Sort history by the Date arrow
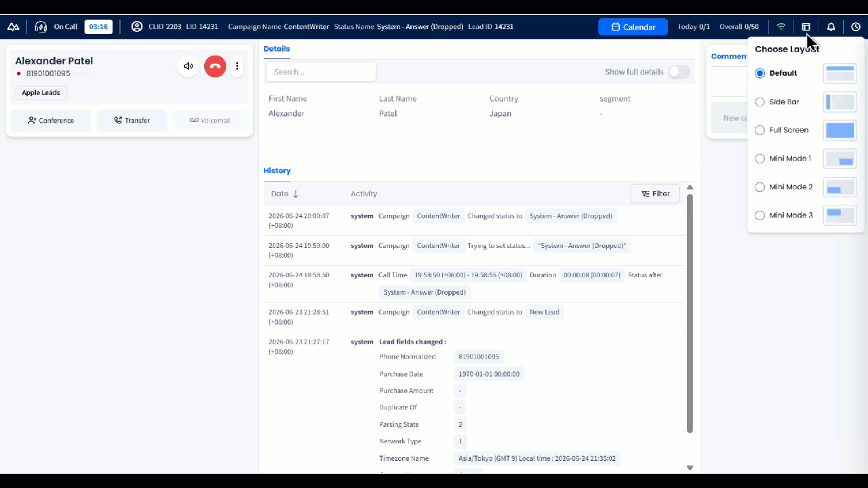This screenshot has width=868, height=488. pos(296,194)
